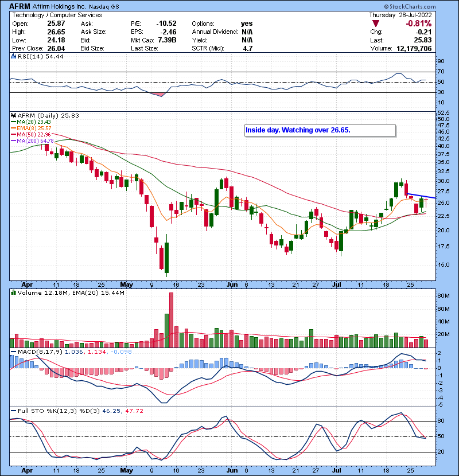Click the MACD histogram value -0.098
Viewport: 459px width, 476px height.
click(121, 352)
